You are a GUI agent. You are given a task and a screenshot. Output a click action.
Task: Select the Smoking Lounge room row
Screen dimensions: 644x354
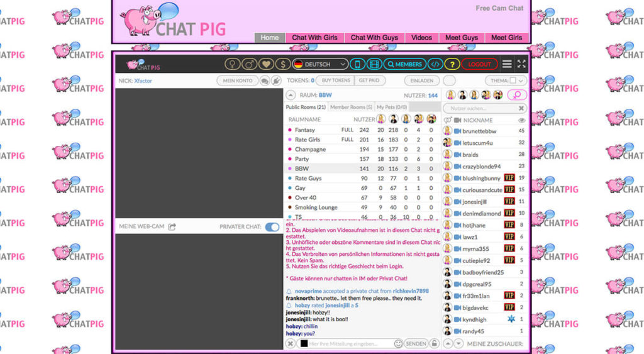coord(362,207)
